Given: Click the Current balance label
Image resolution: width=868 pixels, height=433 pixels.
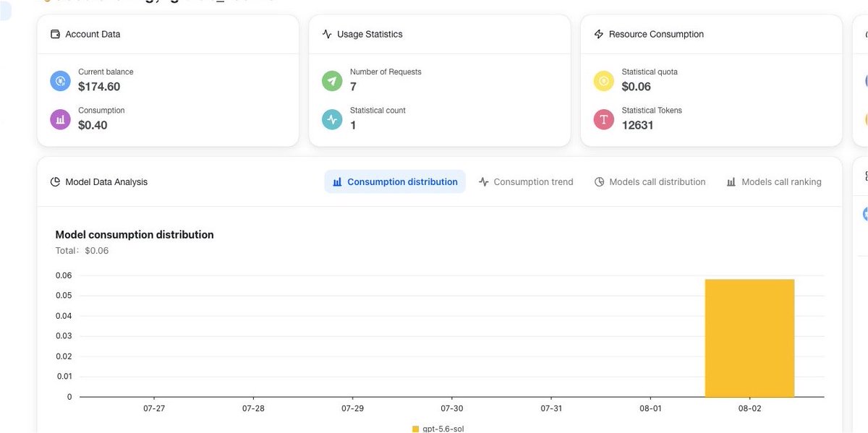Looking at the screenshot, I should pos(106,72).
